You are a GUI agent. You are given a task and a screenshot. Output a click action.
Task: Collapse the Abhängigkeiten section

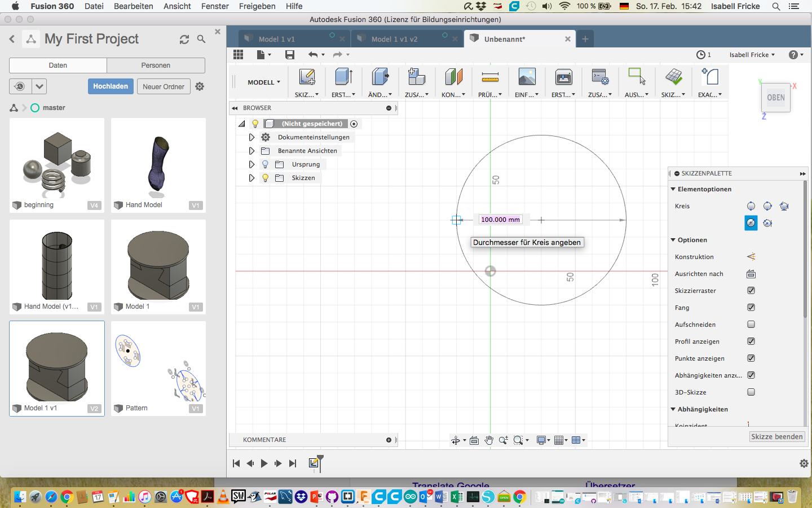click(x=673, y=409)
